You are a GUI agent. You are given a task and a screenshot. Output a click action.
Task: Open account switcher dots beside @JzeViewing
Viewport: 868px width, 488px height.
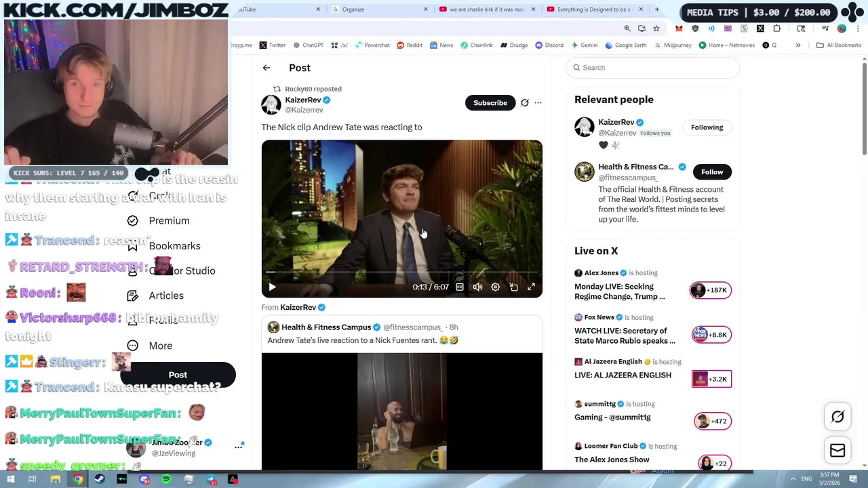(239, 447)
